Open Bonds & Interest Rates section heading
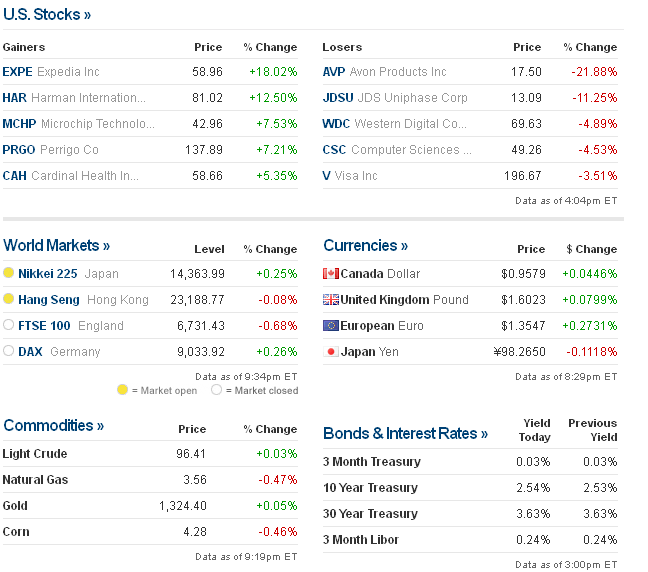The image size is (648, 572). [x=405, y=434]
